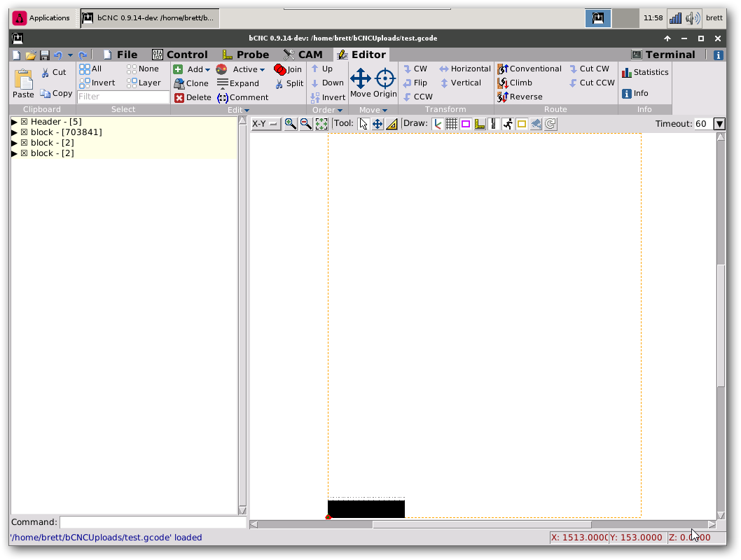This screenshot has width=741, height=560.
Task: Toggle grid display in the Draw toolbar
Action: pyautogui.click(x=452, y=124)
